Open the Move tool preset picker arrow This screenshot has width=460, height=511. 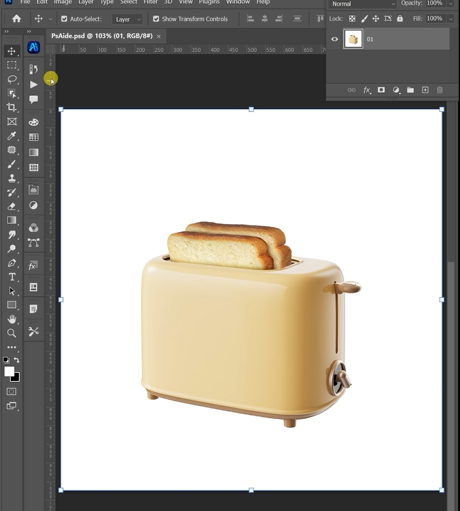tap(50, 19)
